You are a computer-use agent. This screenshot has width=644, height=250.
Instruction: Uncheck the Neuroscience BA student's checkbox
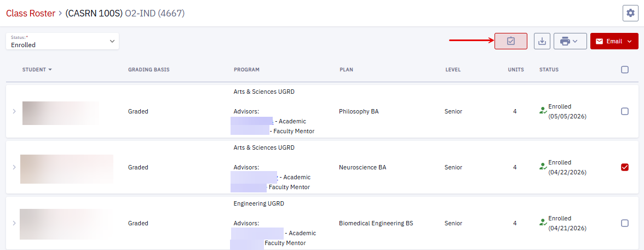pyautogui.click(x=625, y=167)
